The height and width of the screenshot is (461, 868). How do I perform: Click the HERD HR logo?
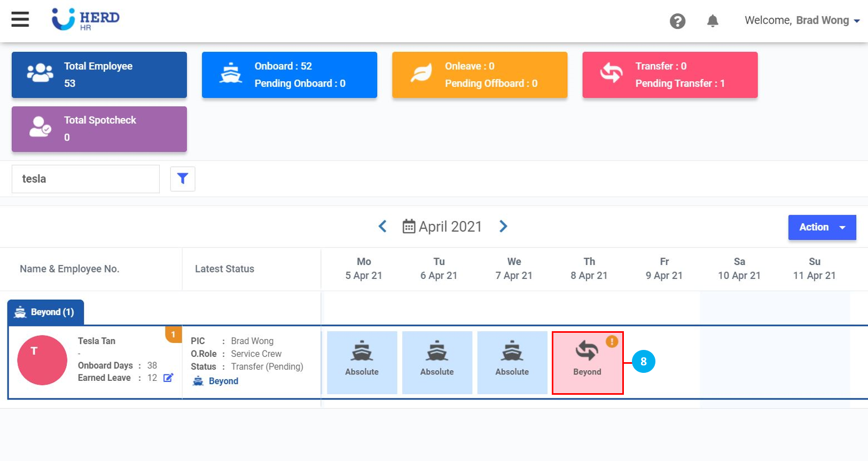point(85,19)
